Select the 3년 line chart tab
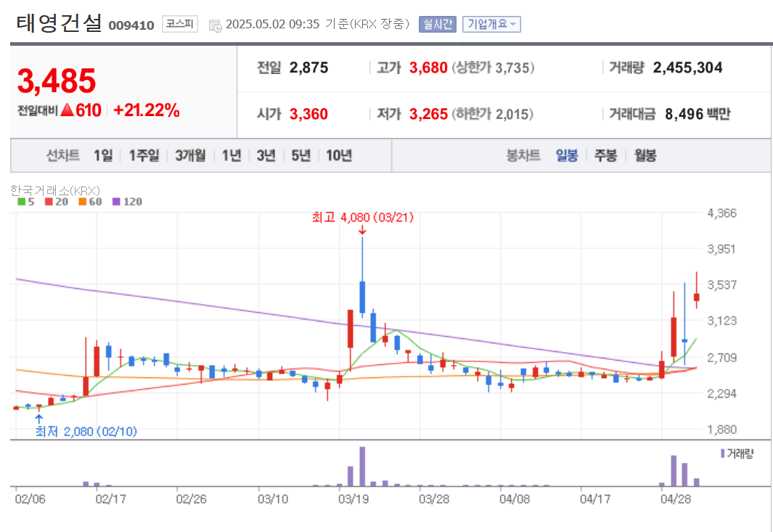 [x=266, y=156]
